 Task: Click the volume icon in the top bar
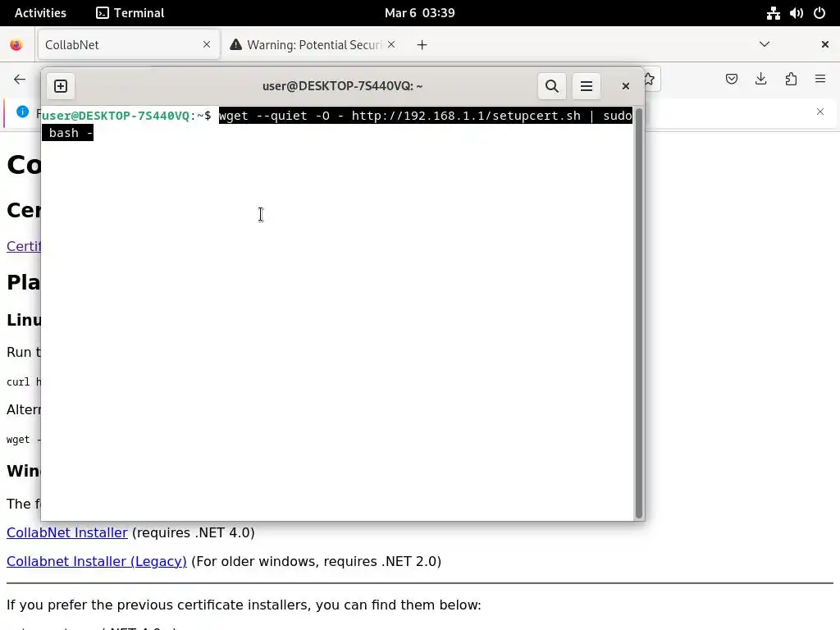796,13
